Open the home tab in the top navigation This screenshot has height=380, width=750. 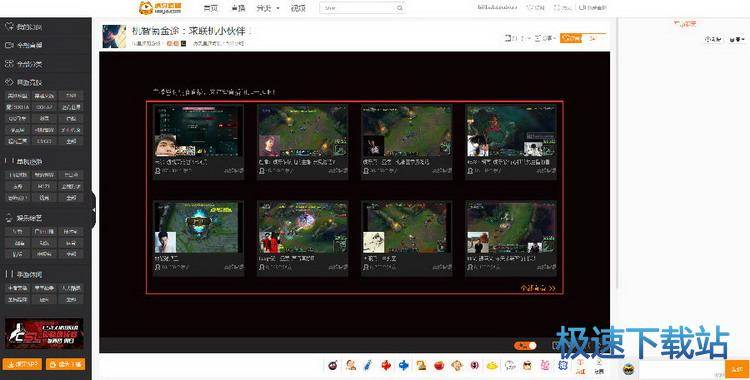[x=210, y=8]
